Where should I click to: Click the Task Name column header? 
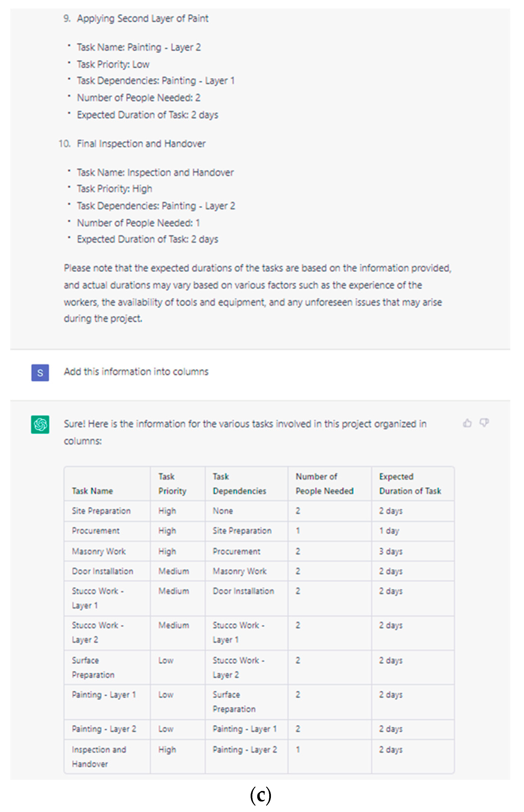click(92, 490)
